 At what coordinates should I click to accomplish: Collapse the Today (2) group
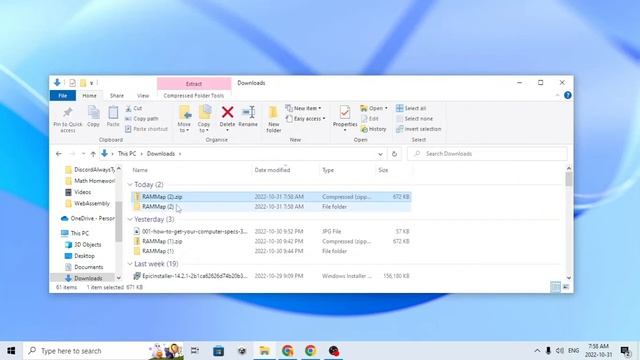[130, 185]
